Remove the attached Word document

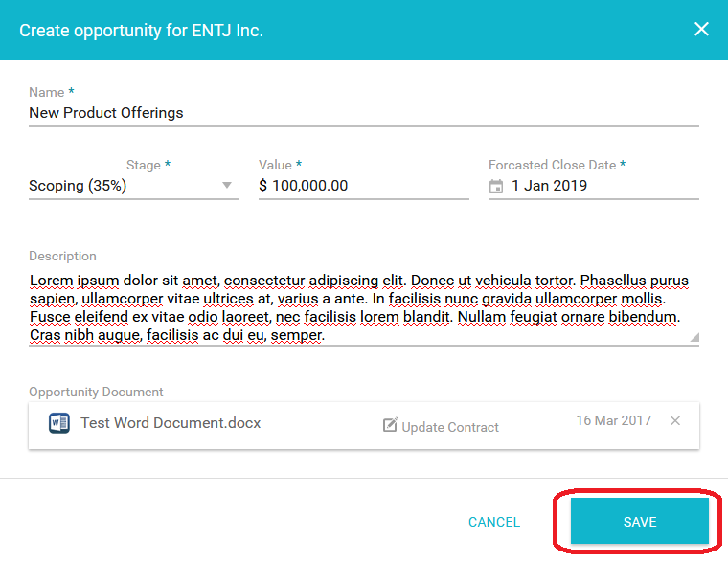[675, 420]
